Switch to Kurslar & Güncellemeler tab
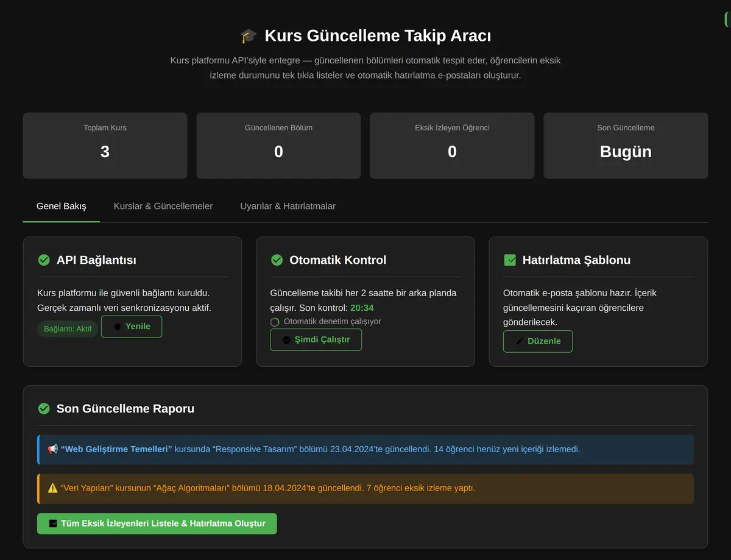 tap(163, 206)
